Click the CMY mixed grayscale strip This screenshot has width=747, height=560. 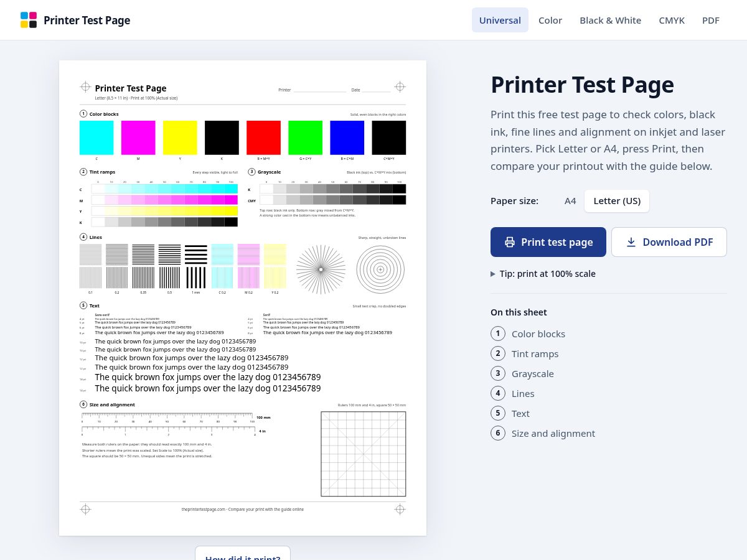pyautogui.click(x=333, y=200)
